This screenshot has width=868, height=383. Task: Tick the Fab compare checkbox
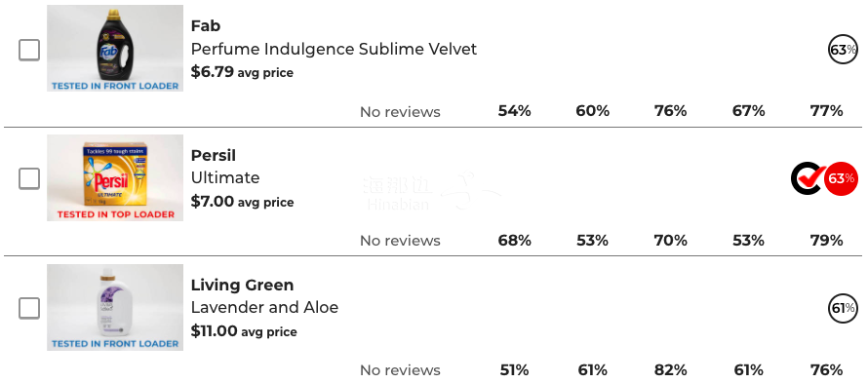click(29, 50)
